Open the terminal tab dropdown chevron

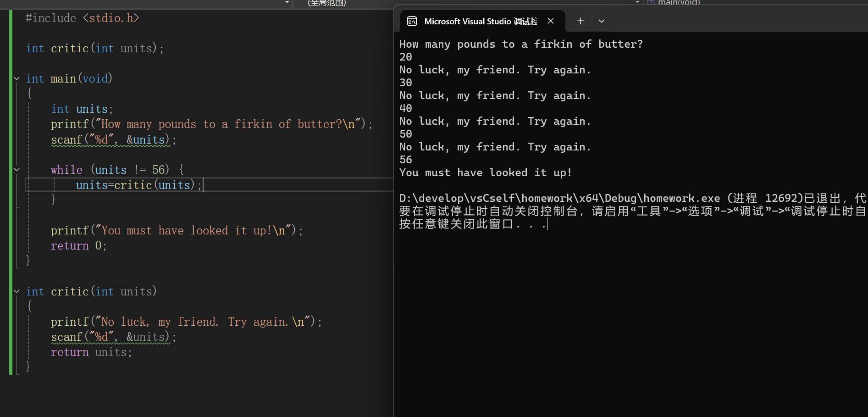(x=602, y=21)
